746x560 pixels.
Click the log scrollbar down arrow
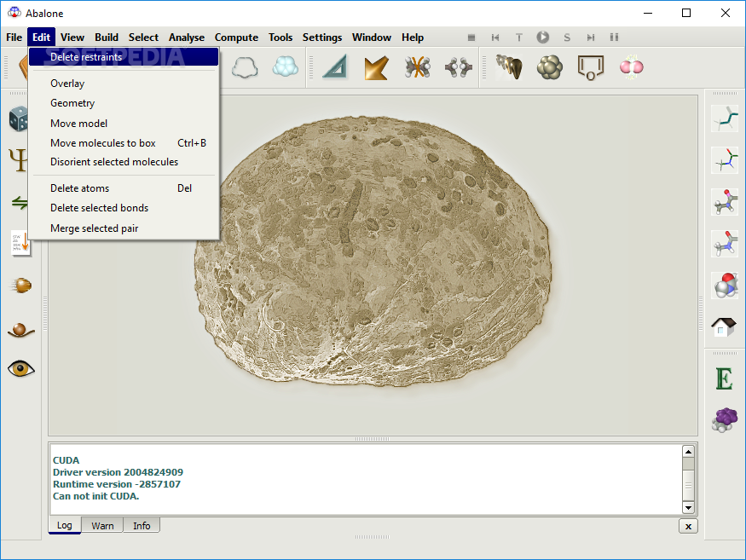(688, 508)
